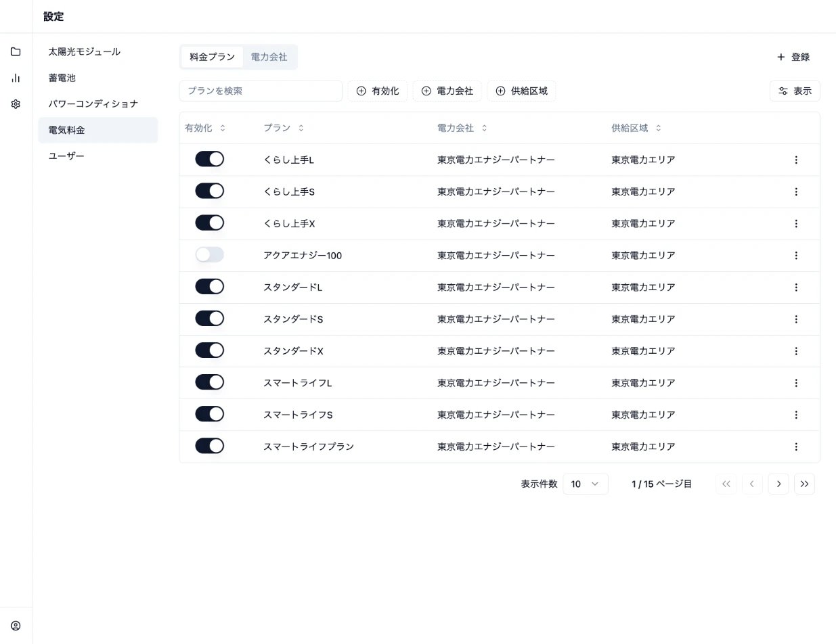Disable the くらし上手L plan toggle
The width and height of the screenshot is (836, 644).
pos(209,159)
